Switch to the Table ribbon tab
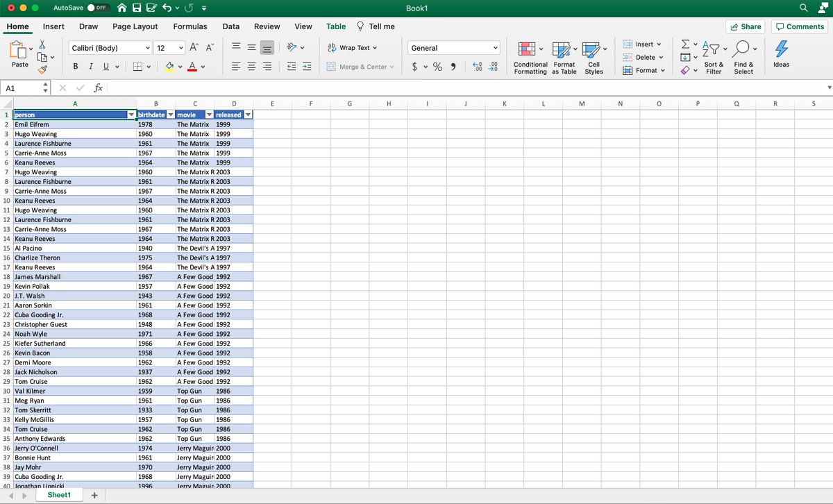 336,26
